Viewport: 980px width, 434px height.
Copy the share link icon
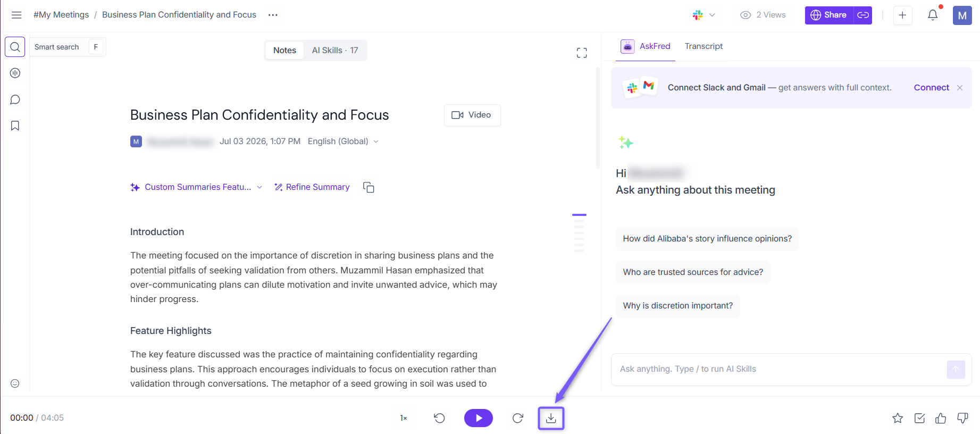tap(863, 15)
